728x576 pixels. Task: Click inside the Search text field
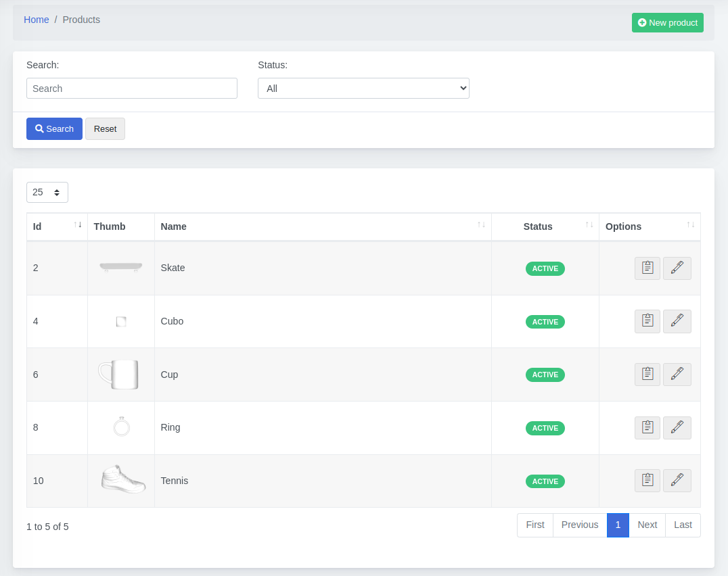(x=132, y=89)
